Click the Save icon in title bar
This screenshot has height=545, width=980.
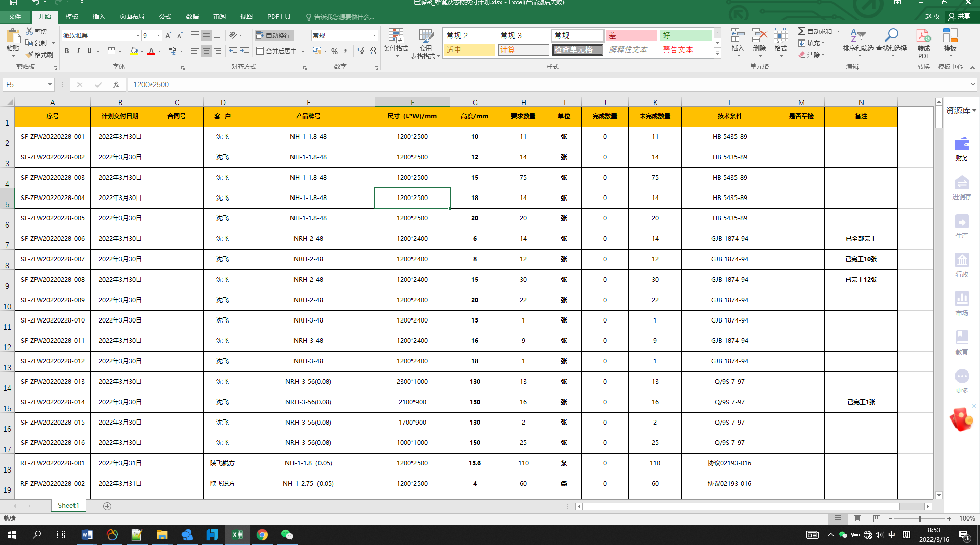14,2
